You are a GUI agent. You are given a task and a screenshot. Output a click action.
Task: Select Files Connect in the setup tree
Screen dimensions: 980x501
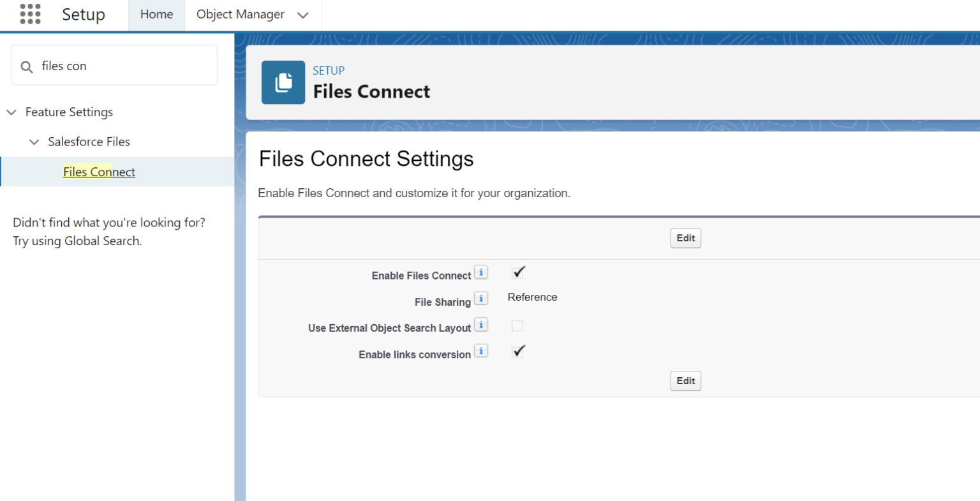click(x=99, y=172)
